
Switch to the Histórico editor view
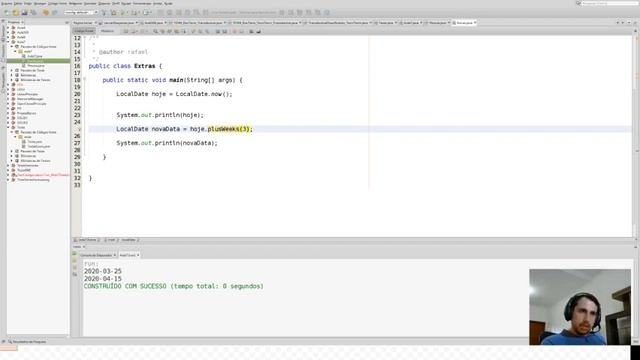(x=107, y=31)
